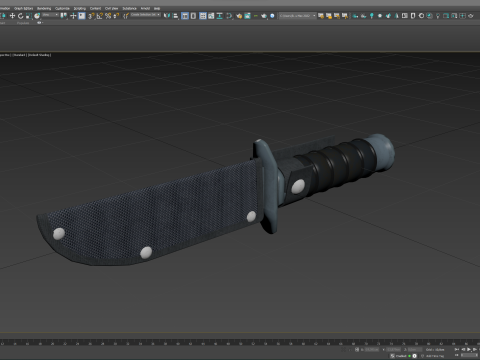Screen dimensions: 480x360
Task: Toggle Spinner Snap on the toolbar
Action: 116,16
